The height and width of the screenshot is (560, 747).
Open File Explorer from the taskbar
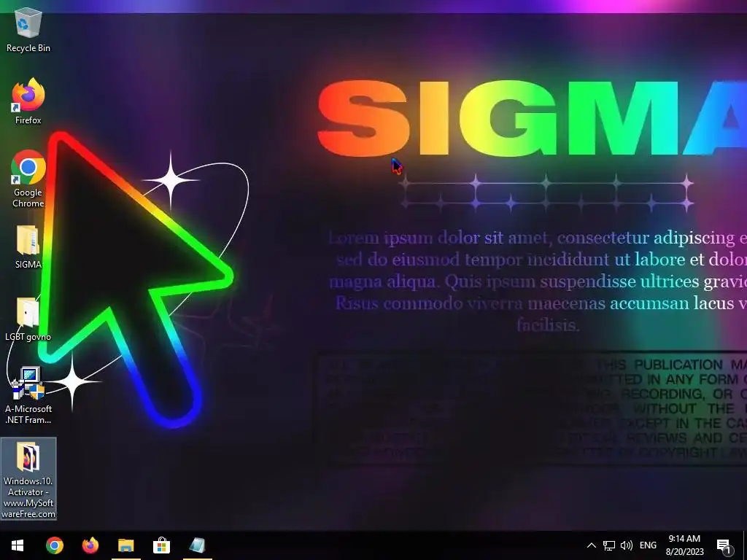pos(125,545)
